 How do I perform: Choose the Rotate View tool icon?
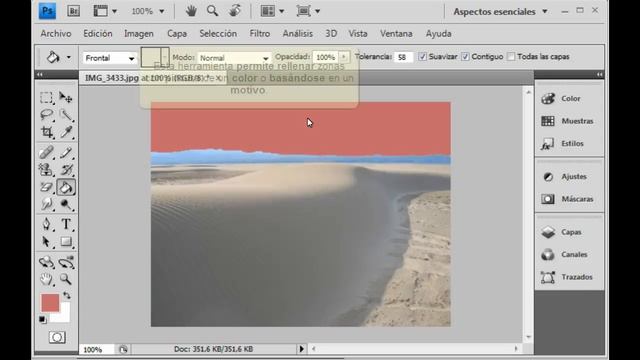[235, 11]
